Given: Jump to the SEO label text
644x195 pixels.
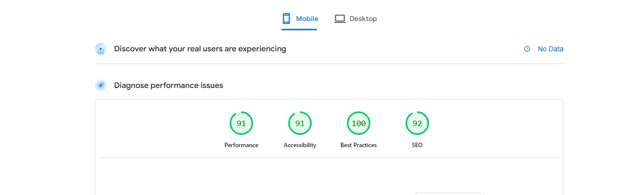Looking at the screenshot, I should pos(417,145).
